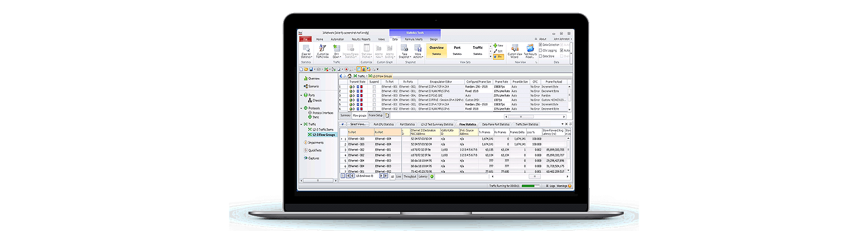
Task: Select the Overview Statistics view set
Action: click(x=436, y=51)
